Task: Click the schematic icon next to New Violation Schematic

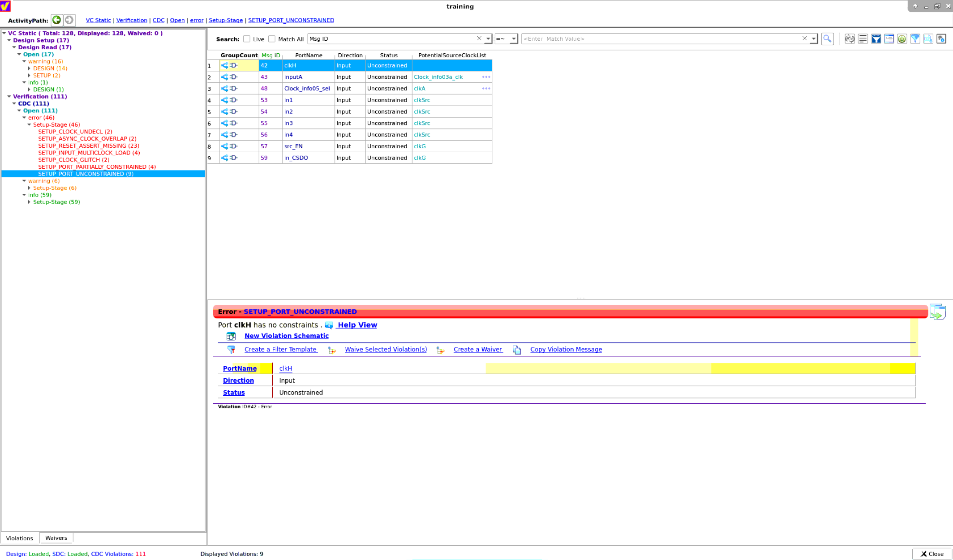Action: [x=231, y=336]
